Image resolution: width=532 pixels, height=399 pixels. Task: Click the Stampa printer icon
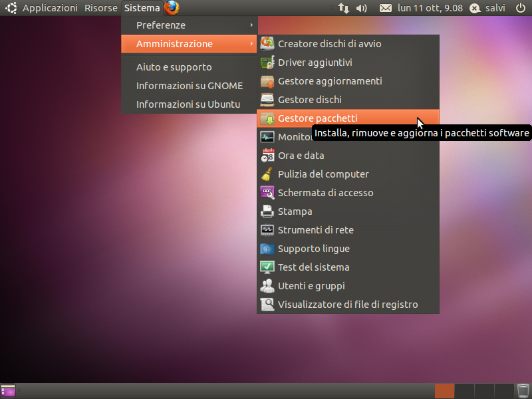pos(267,211)
